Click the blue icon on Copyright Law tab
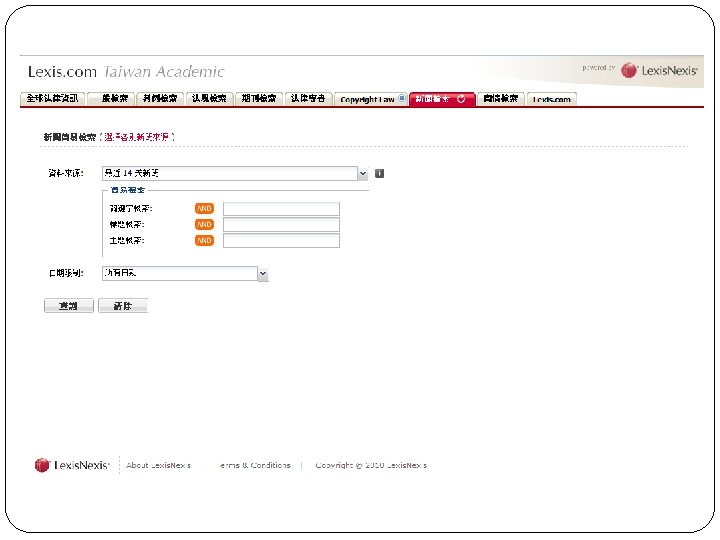This screenshot has height=540, width=720. [402, 98]
